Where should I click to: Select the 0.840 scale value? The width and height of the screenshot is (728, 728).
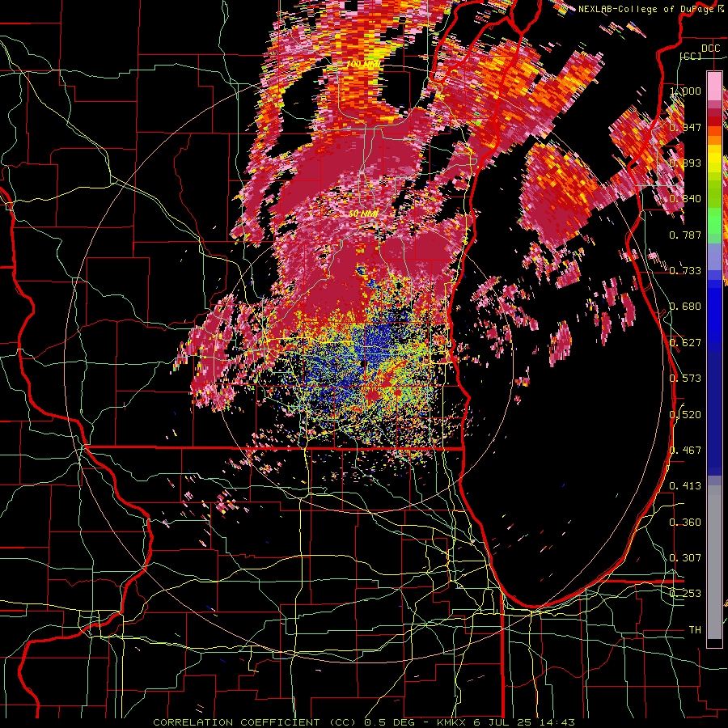685,199
